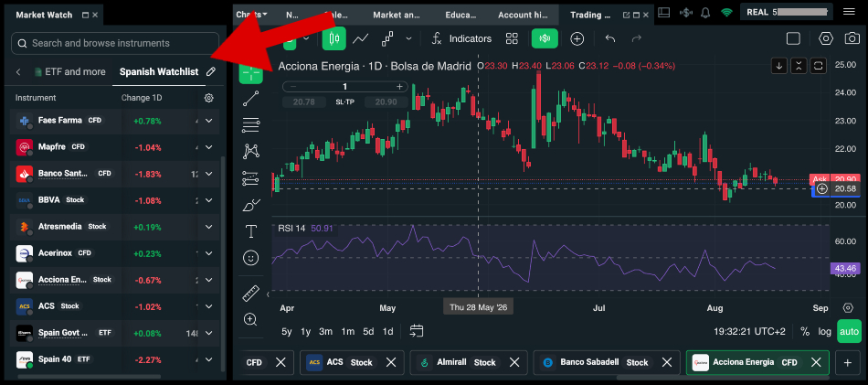Select the trend line drawing tool
Image resolution: width=868 pixels, height=385 pixels.
pos(250,99)
